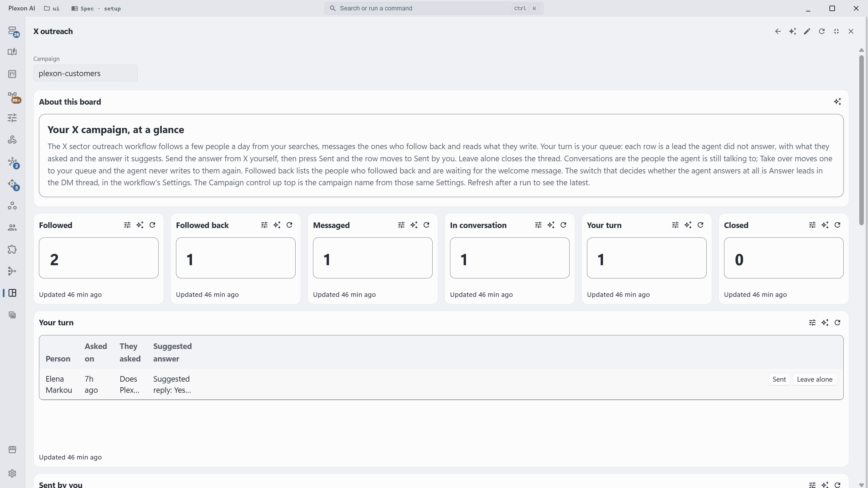Click the Elena Markou person cell
Screen dimensions: 868x488
(59, 384)
